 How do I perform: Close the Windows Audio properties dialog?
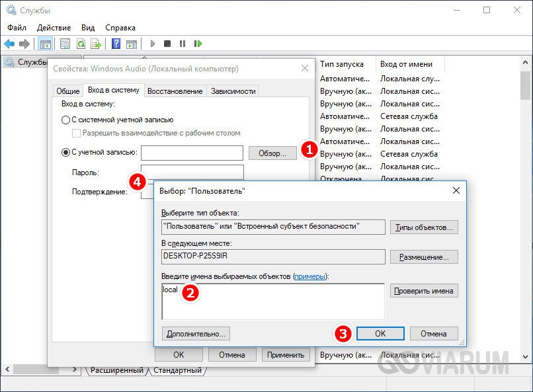pyautogui.click(x=305, y=68)
